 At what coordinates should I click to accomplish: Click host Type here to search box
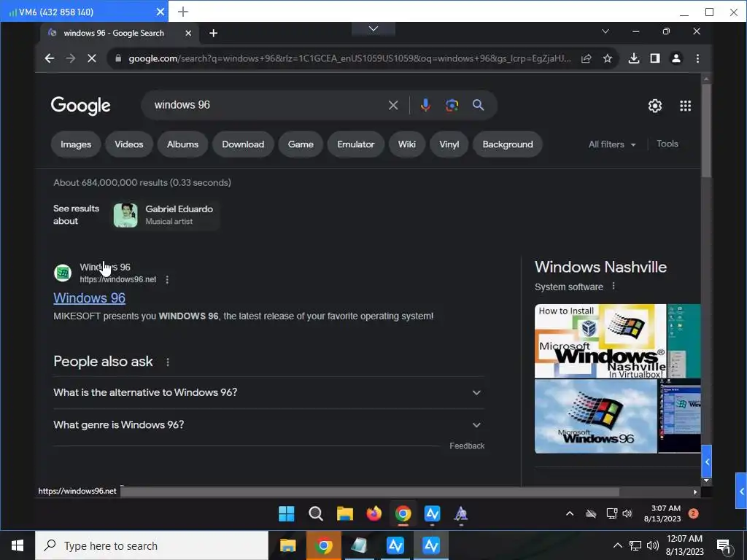[152, 545]
